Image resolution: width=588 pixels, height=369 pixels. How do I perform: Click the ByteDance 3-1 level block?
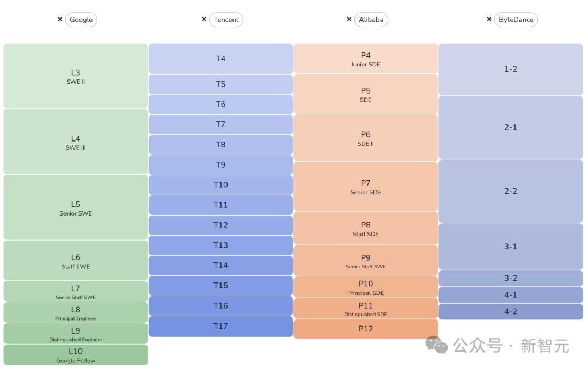pos(510,247)
